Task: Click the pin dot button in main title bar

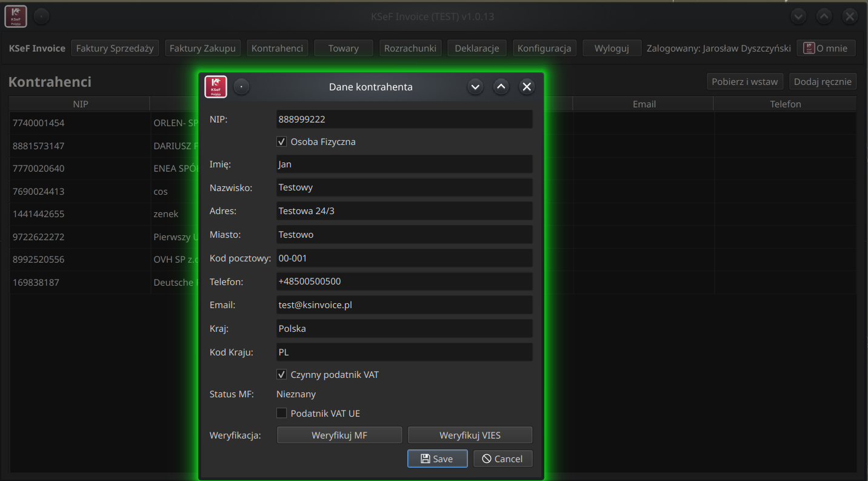Action: pyautogui.click(x=41, y=16)
